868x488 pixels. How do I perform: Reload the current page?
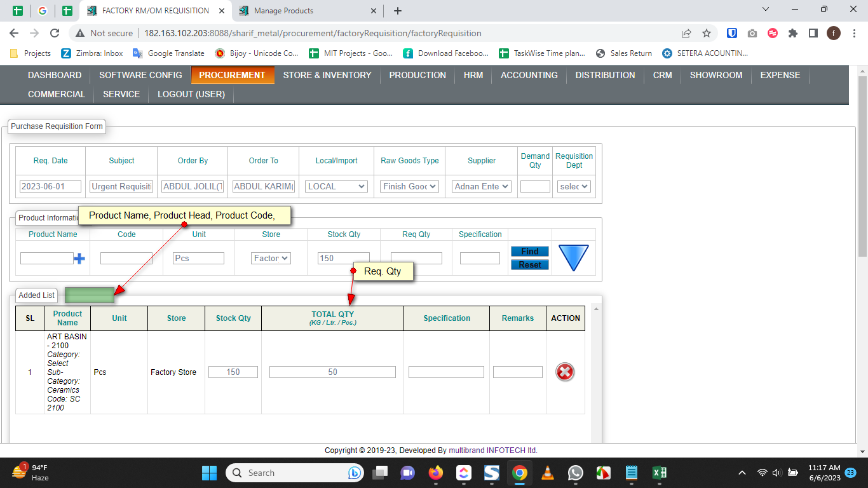(55, 33)
